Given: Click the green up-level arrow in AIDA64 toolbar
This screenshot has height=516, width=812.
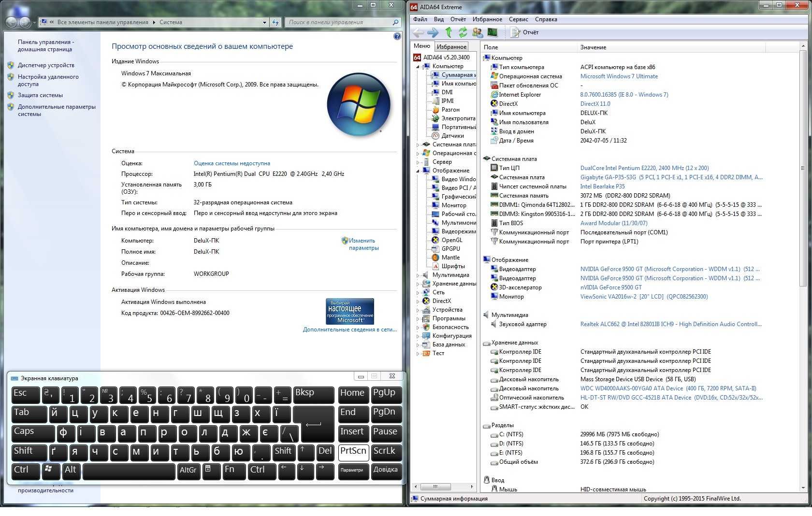Looking at the screenshot, I should (x=449, y=32).
